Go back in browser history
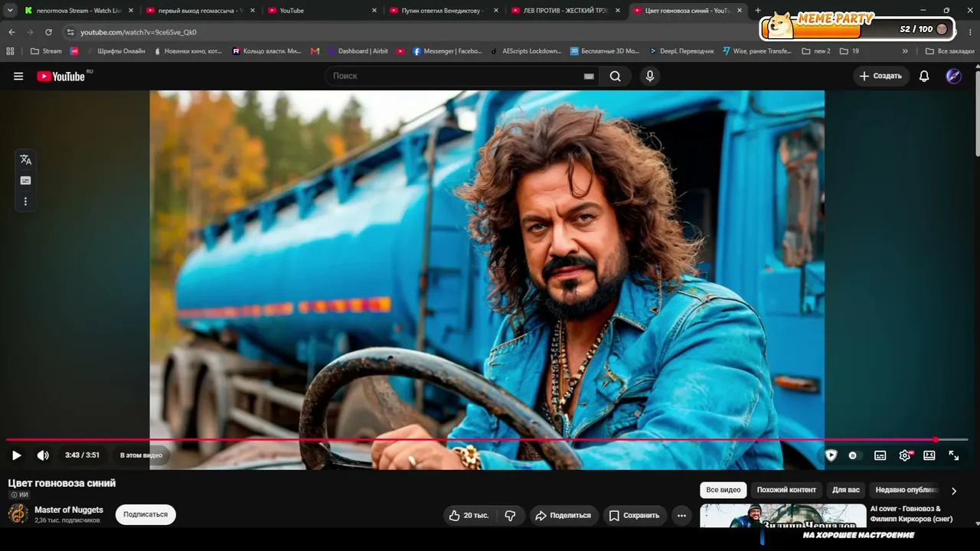The width and height of the screenshot is (980, 551). point(11,32)
